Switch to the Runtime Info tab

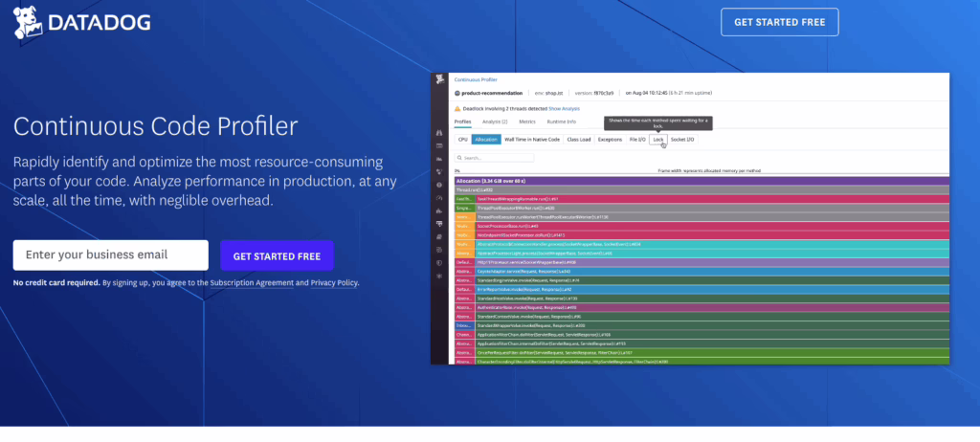pos(561,122)
